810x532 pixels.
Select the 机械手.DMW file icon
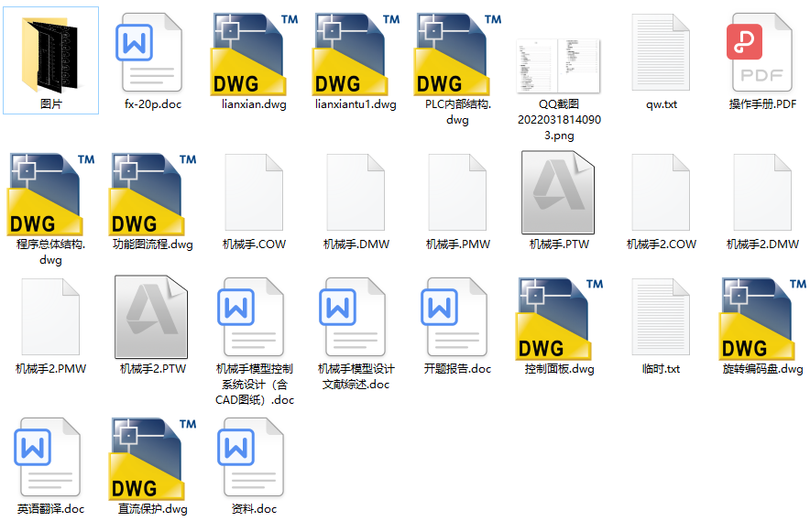tap(356, 192)
